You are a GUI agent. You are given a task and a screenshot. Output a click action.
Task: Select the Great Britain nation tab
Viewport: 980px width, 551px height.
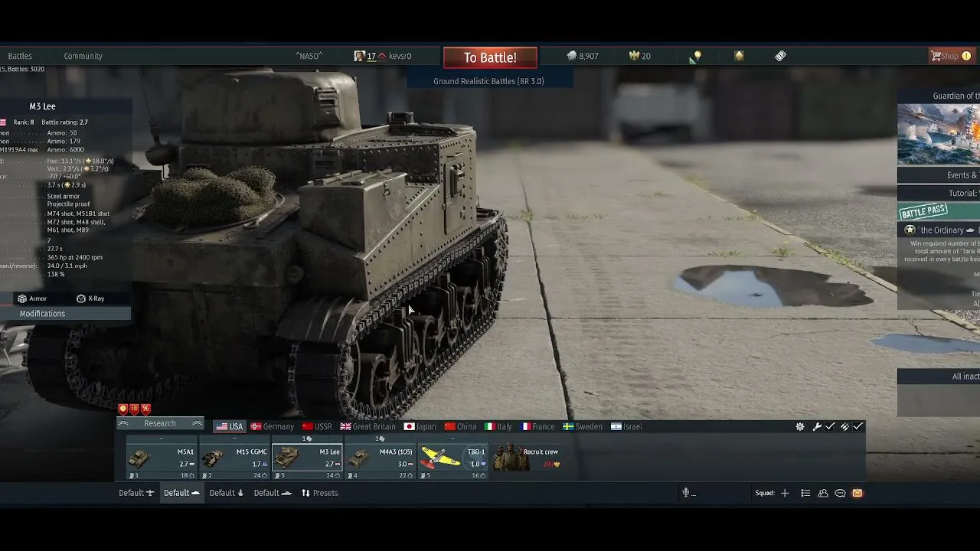point(368,427)
